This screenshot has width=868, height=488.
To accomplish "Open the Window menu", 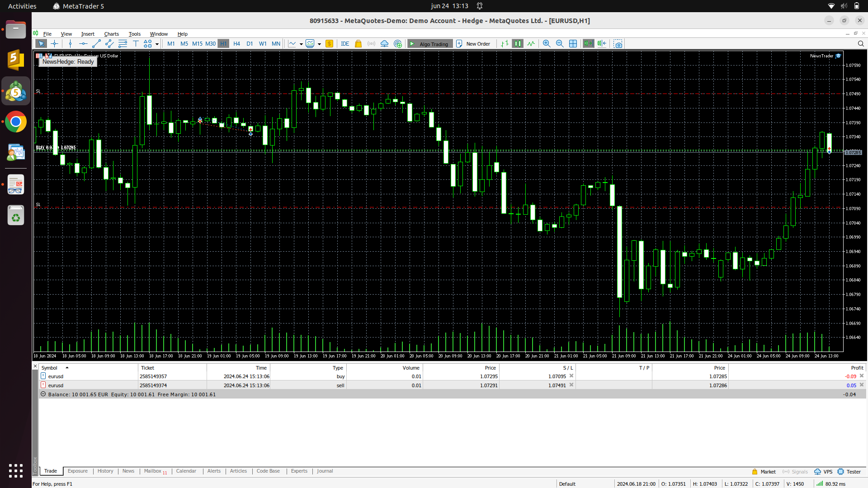I will [159, 34].
